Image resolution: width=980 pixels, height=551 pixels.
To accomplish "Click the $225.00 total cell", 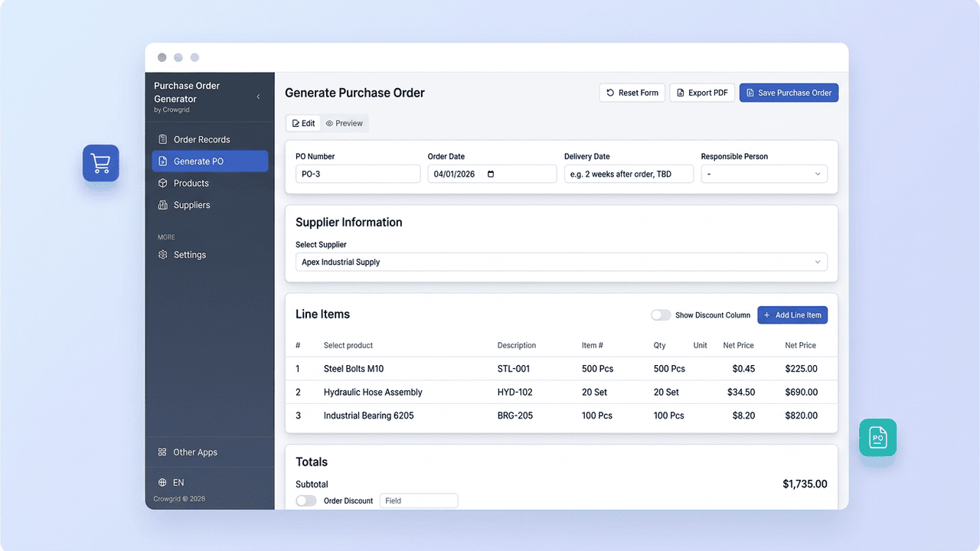I will coord(801,369).
